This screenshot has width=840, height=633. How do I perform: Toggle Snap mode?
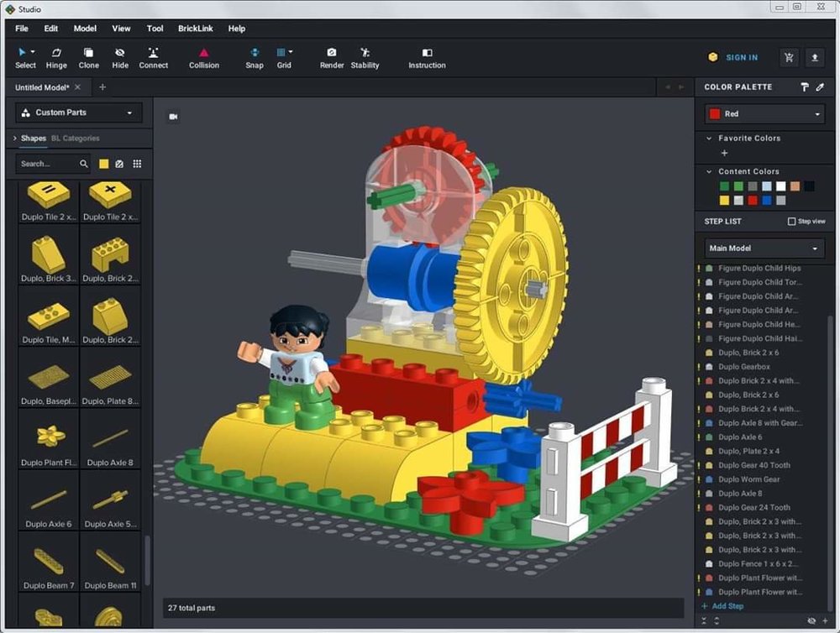[255, 59]
